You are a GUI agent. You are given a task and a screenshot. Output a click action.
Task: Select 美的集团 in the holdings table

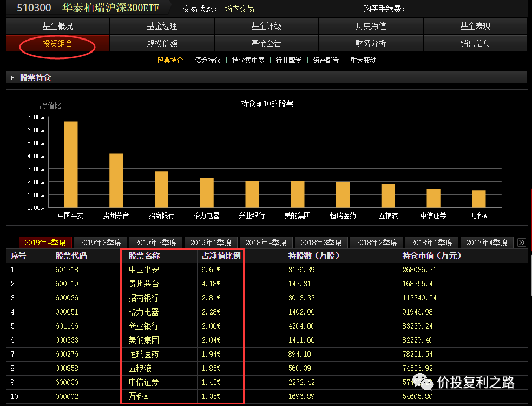143,340
